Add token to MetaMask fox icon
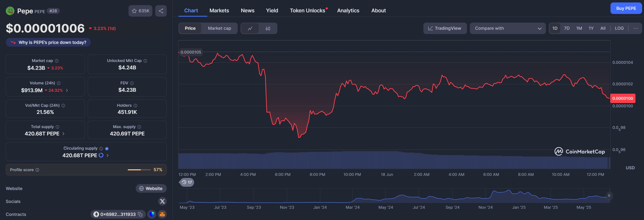Screen dimensions: 644x220 162,214
